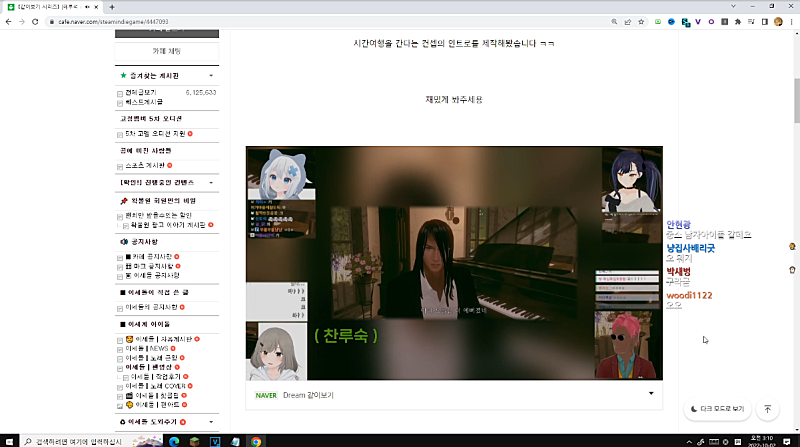Expand the Dream 같이보기 video dropdown arrow
The width and height of the screenshot is (800, 447).
pos(651,393)
